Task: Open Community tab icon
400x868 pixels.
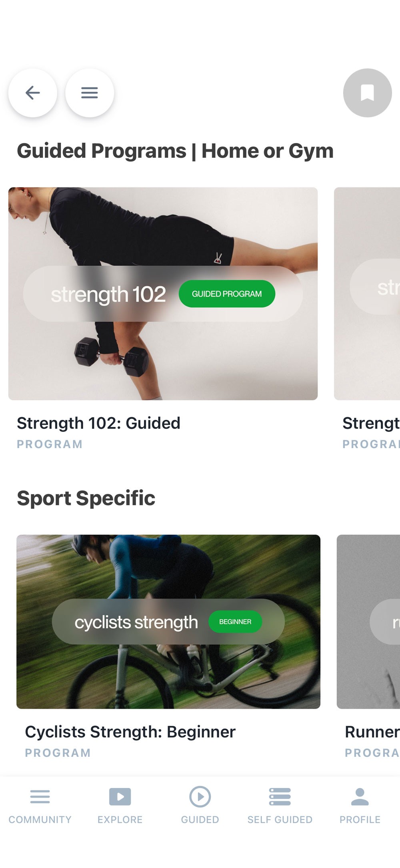Action: (x=40, y=796)
